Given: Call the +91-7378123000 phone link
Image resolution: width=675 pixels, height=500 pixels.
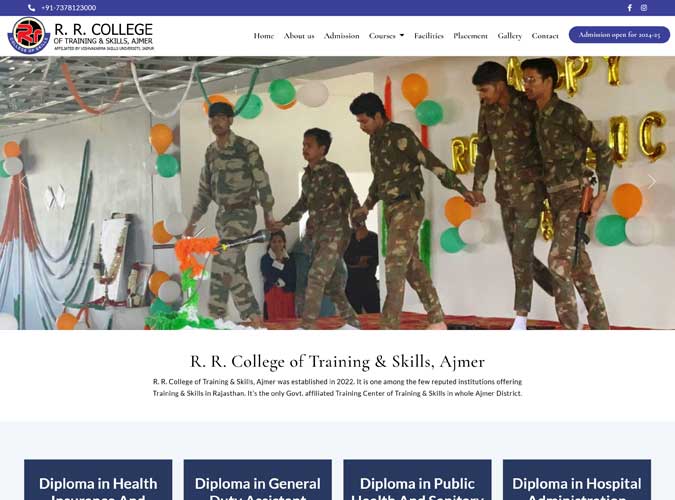Looking at the screenshot, I should click(68, 8).
